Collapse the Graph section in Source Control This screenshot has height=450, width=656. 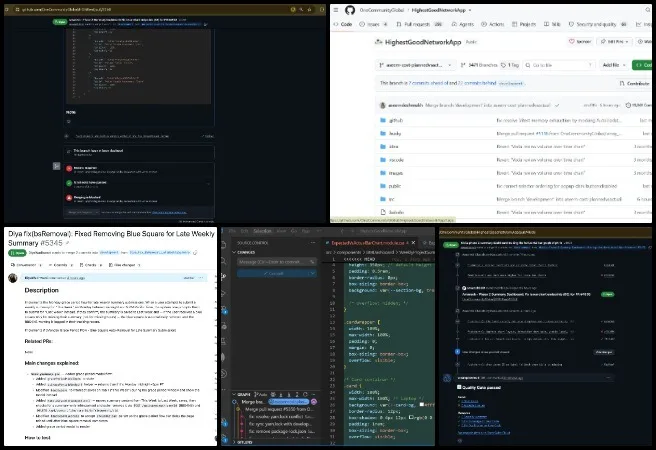point(242,394)
